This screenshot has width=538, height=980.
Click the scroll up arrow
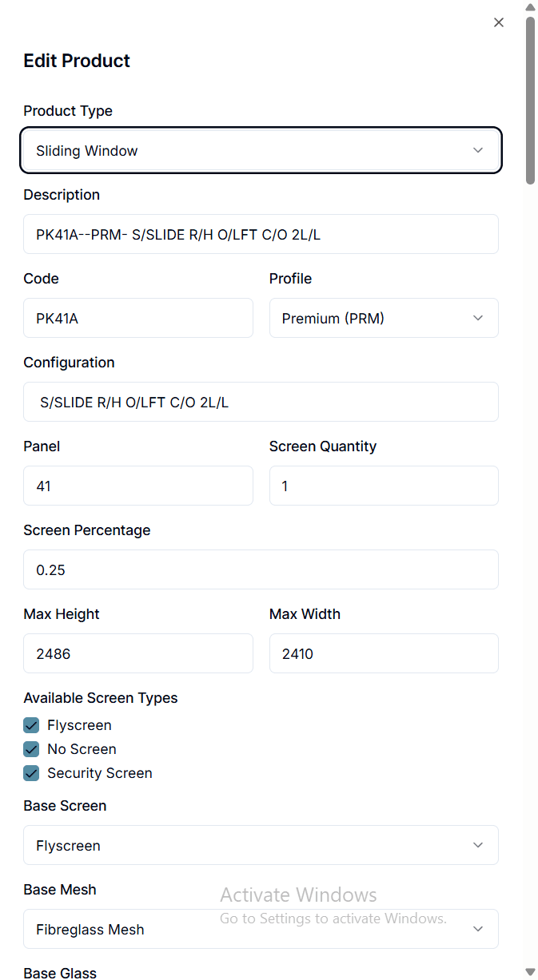pos(529,7)
